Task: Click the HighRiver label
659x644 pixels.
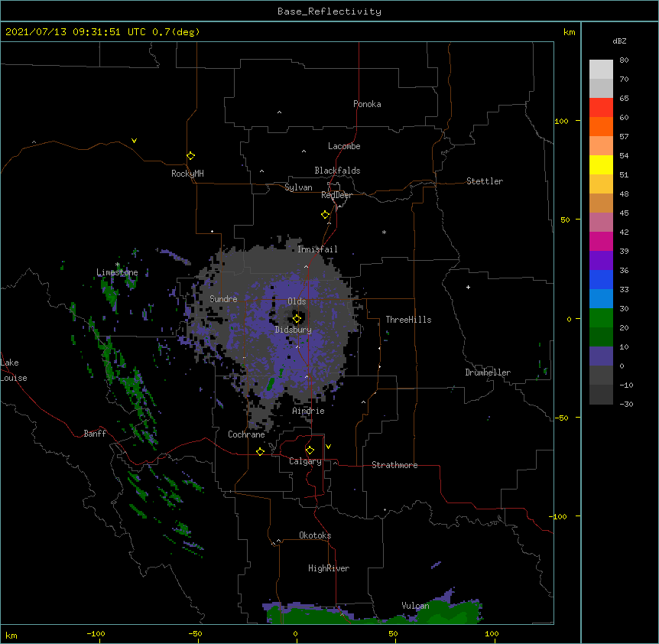Action: tap(329, 568)
